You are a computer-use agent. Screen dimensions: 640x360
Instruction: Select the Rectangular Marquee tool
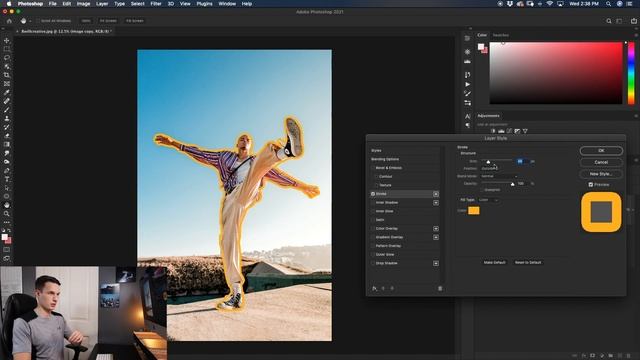(x=7, y=49)
